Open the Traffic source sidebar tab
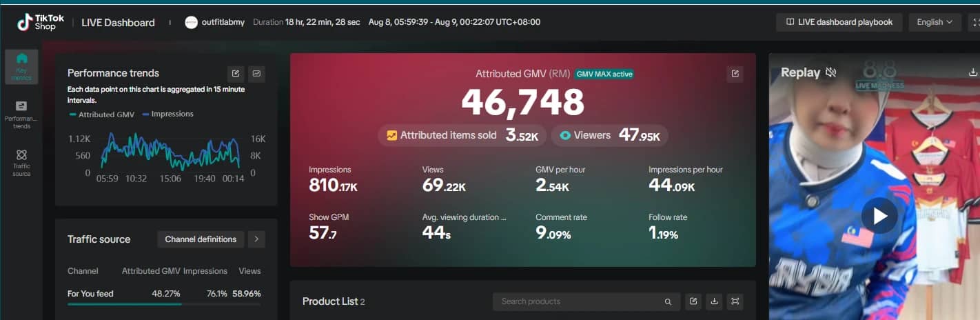Viewport: 980px width, 320px height. coord(21,163)
